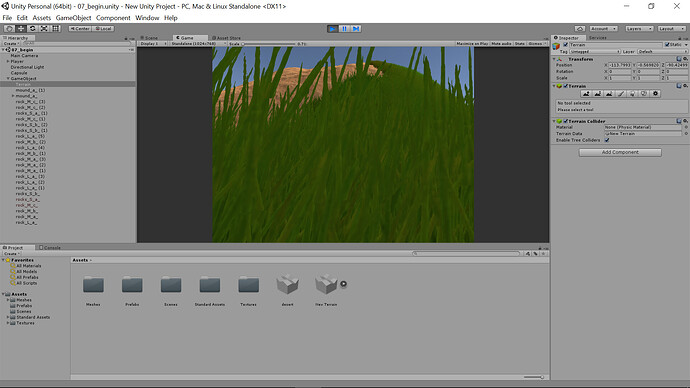Select the Hand tool in toolbar

pos(9,29)
